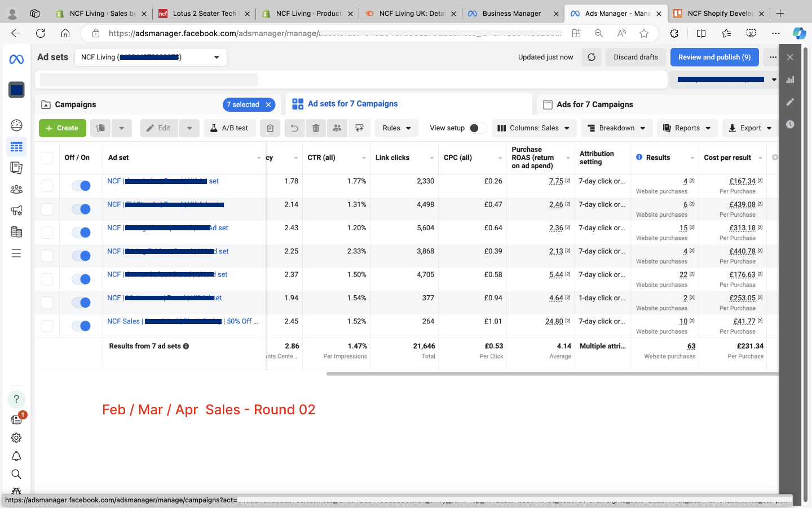
Task: Click the green Create button
Action: [63, 128]
